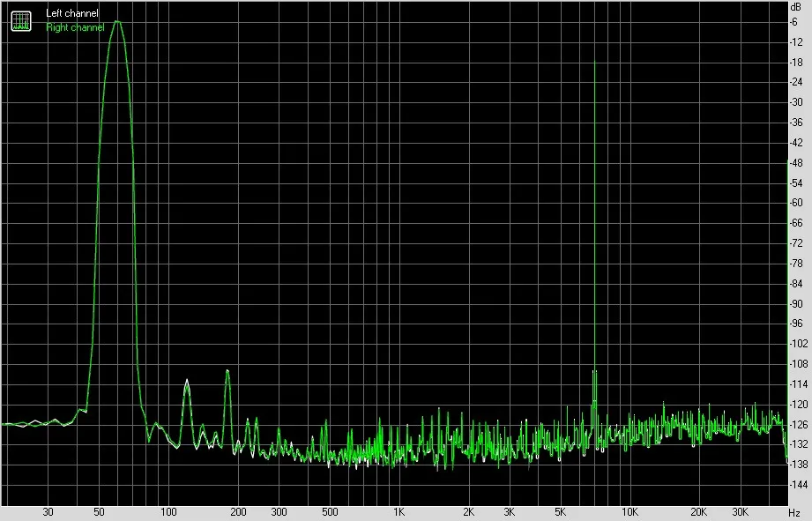The height and width of the screenshot is (521, 812).
Task: Click the -6 dB axis value
Action: 793,22
